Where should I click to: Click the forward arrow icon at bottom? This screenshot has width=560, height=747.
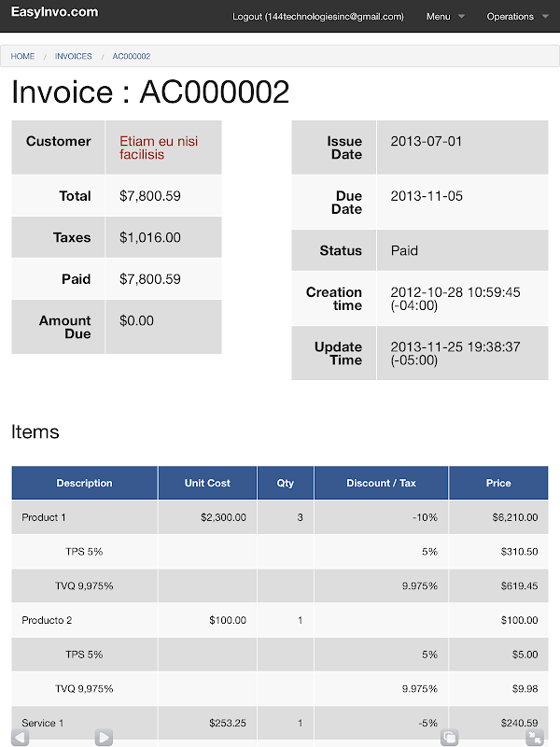[104, 738]
